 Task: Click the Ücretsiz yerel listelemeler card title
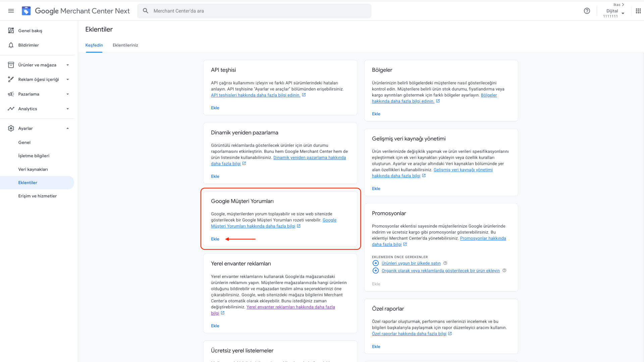pyautogui.click(x=242, y=351)
